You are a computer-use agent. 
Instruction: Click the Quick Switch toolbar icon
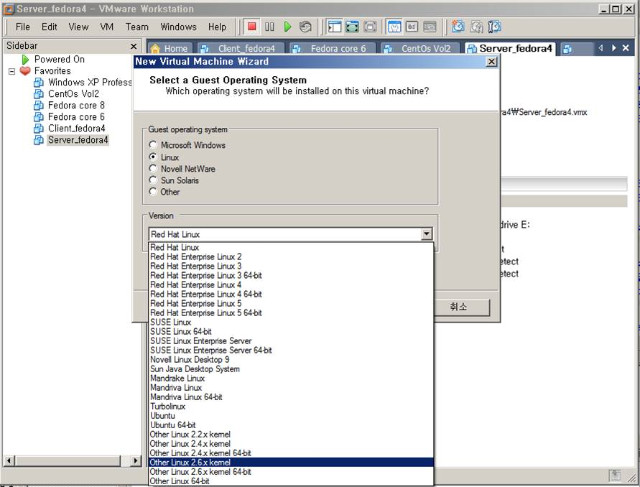370,27
